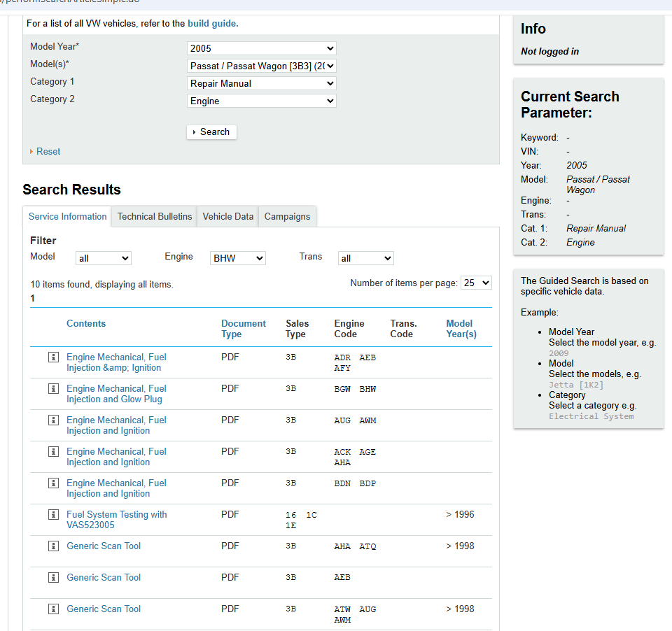Expand the Category 2 Engine dropdown
Viewport: 672px width, 631px height.
tap(262, 101)
